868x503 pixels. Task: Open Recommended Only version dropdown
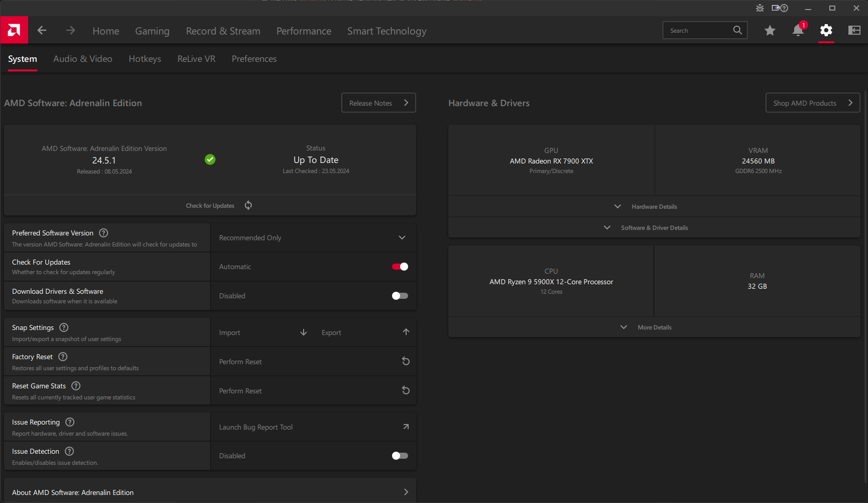point(313,237)
